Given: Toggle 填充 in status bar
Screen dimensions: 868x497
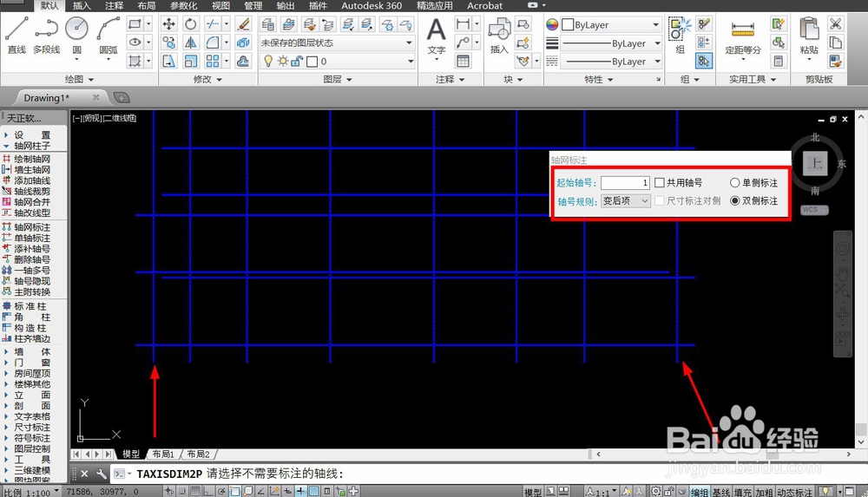Looking at the screenshot, I should click(x=743, y=492).
